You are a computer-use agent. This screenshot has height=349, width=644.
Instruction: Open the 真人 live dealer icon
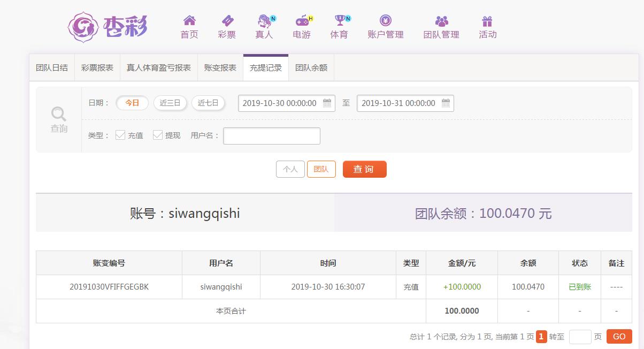click(x=264, y=21)
